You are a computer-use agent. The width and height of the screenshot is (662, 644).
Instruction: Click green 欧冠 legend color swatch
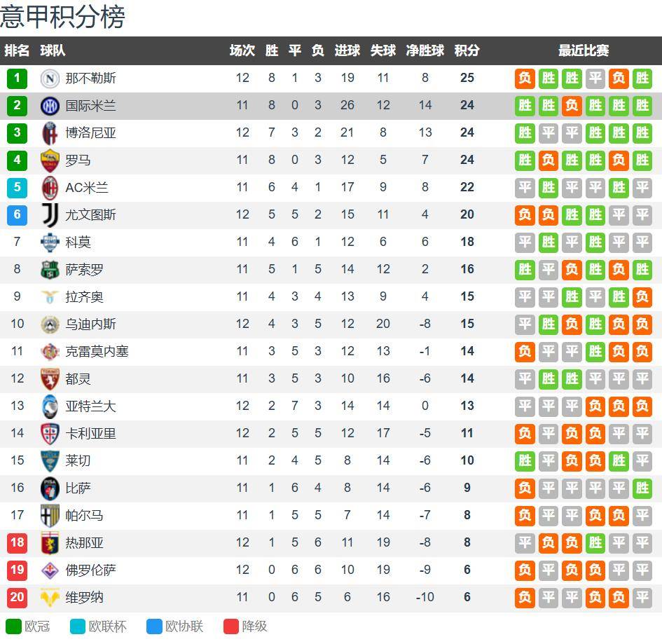pyautogui.click(x=13, y=626)
